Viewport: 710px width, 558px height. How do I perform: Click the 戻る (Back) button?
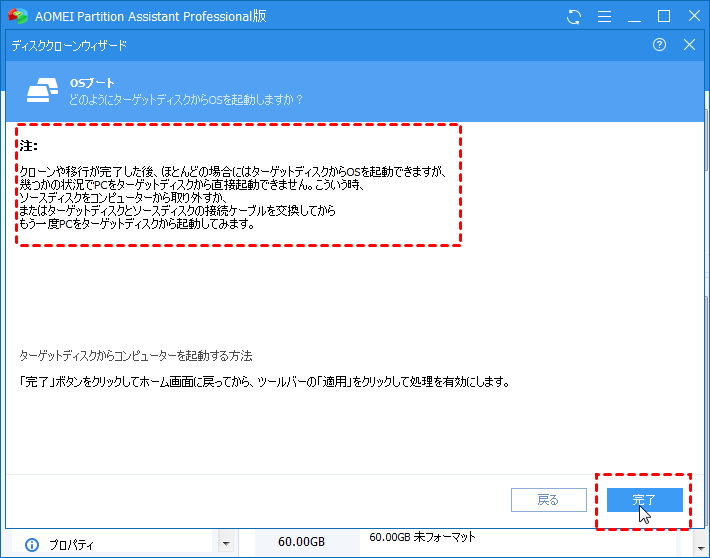pos(549,500)
